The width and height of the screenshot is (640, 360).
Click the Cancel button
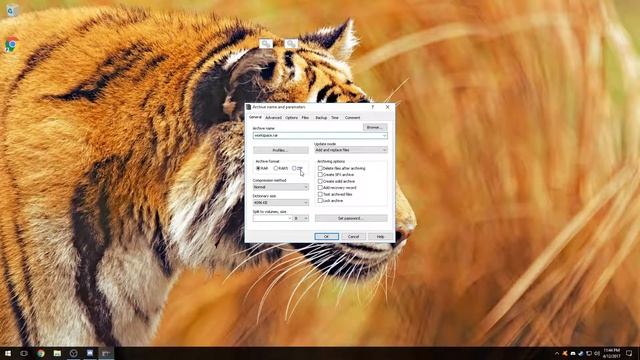pos(353,237)
